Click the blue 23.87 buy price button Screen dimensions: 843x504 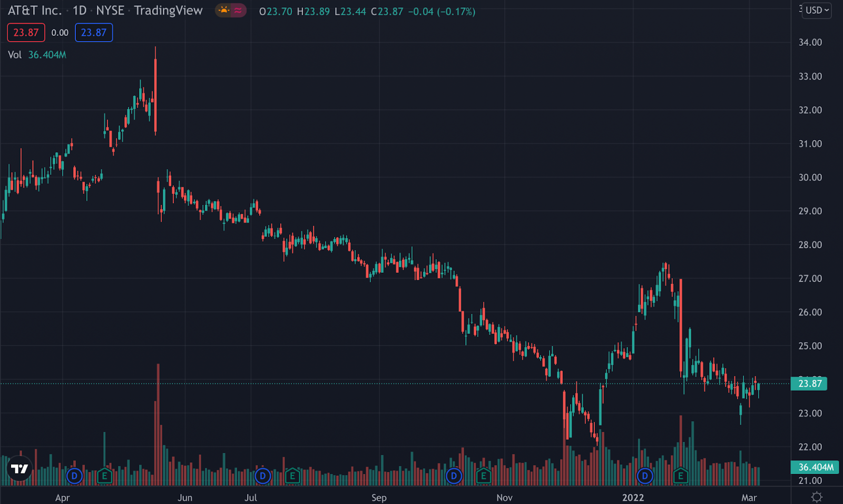click(94, 33)
